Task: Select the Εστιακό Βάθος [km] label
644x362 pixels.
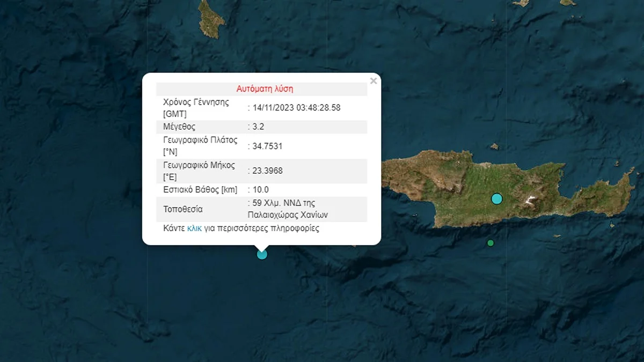Action: (x=200, y=190)
